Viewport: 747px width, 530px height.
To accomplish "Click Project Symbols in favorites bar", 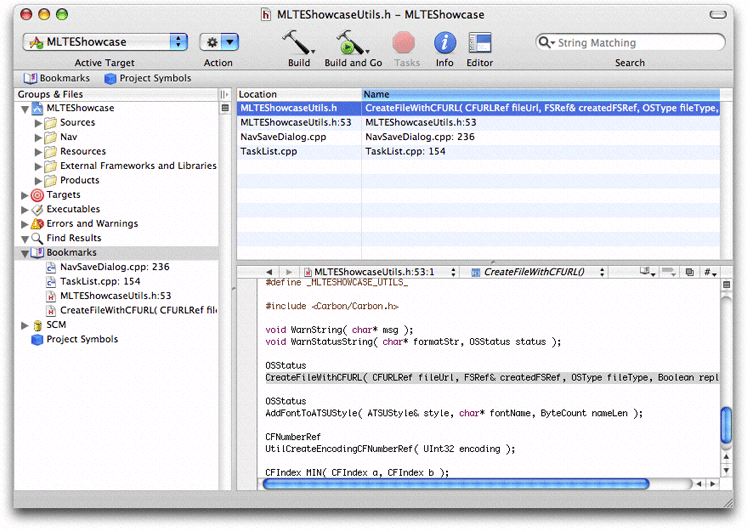I will coord(146,78).
